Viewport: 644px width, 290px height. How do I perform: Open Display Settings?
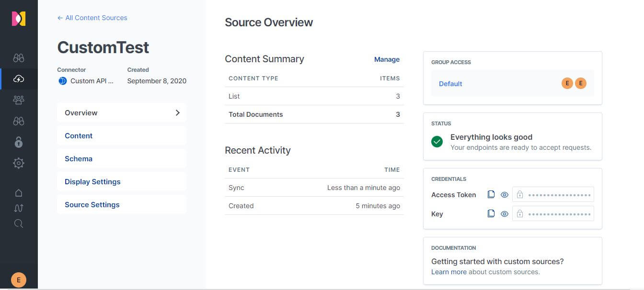pyautogui.click(x=92, y=181)
